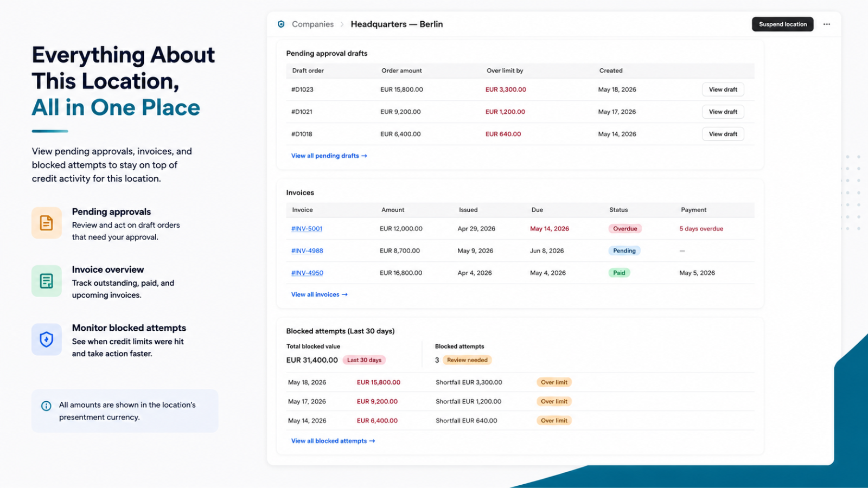
Task: Click the shield logo next to Companies
Action: point(281,24)
